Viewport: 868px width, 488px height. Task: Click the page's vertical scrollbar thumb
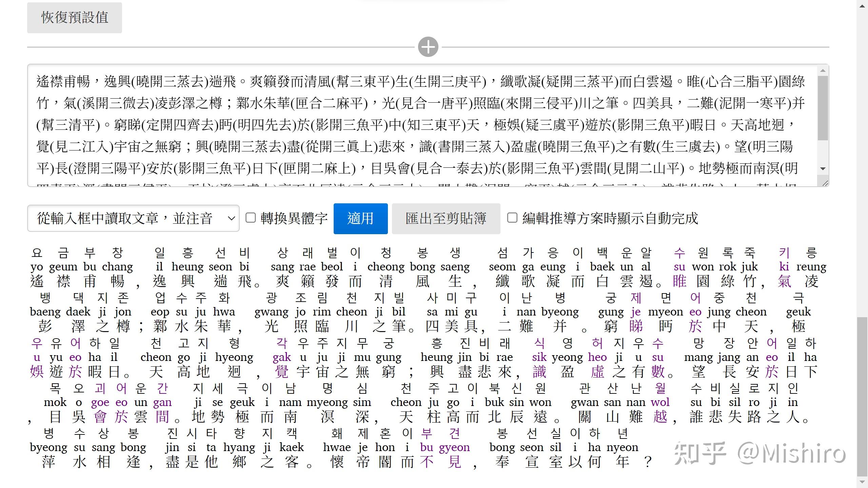click(x=862, y=396)
